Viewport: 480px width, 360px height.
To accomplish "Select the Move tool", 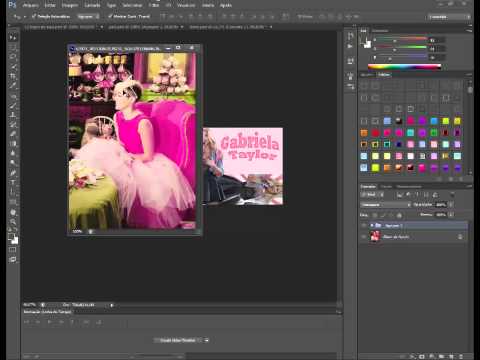I will tap(13, 37).
